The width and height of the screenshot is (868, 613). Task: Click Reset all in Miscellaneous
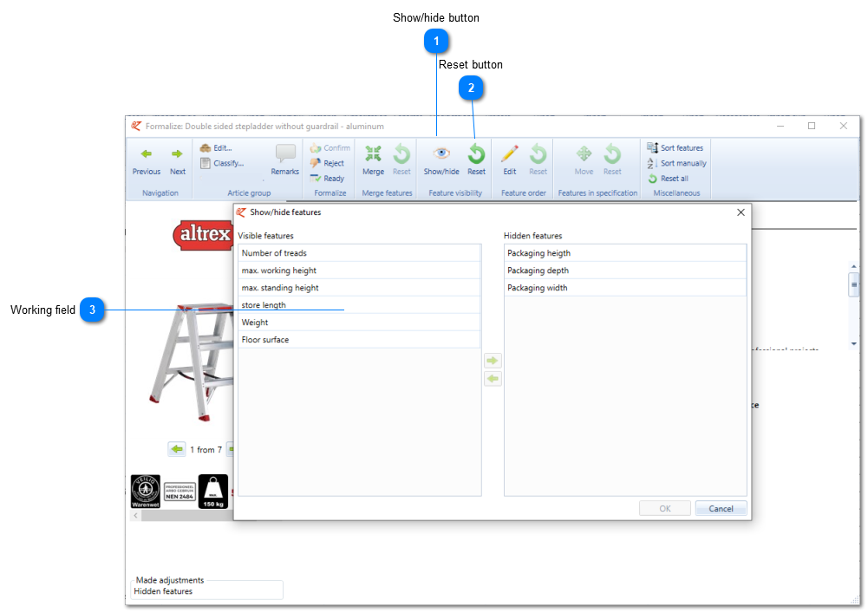point(668,179)
